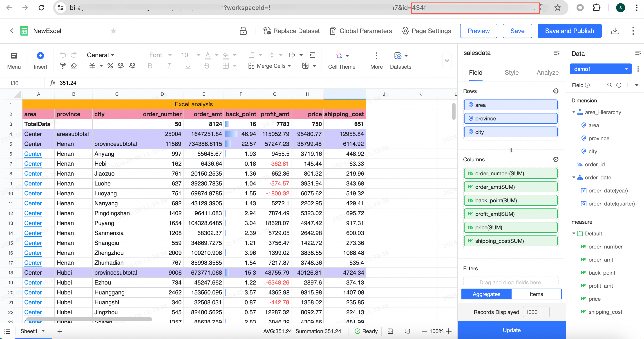Switch to the Items toggle option
The width and height of the screenshot is (644, 339).
pos(536,294)
